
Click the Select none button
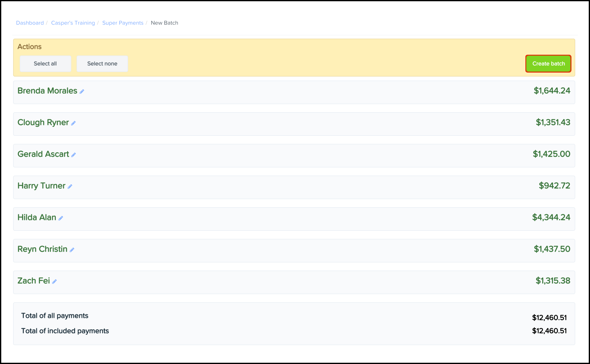(x=102, y=64)
